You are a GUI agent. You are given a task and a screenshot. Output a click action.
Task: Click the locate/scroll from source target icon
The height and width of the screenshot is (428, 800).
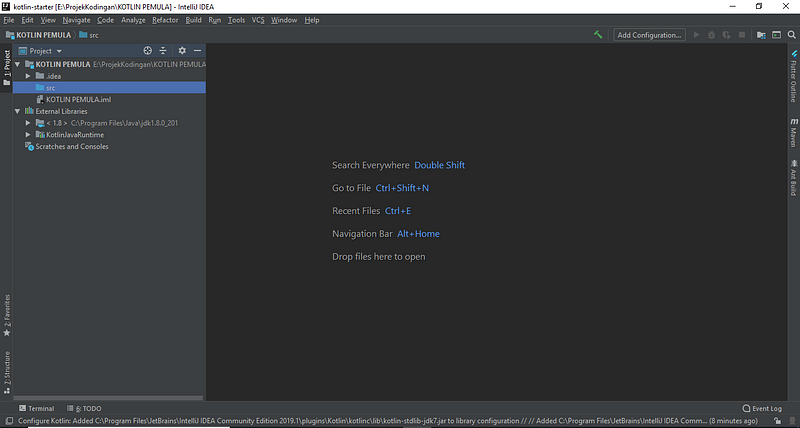[x=147, y=51]
